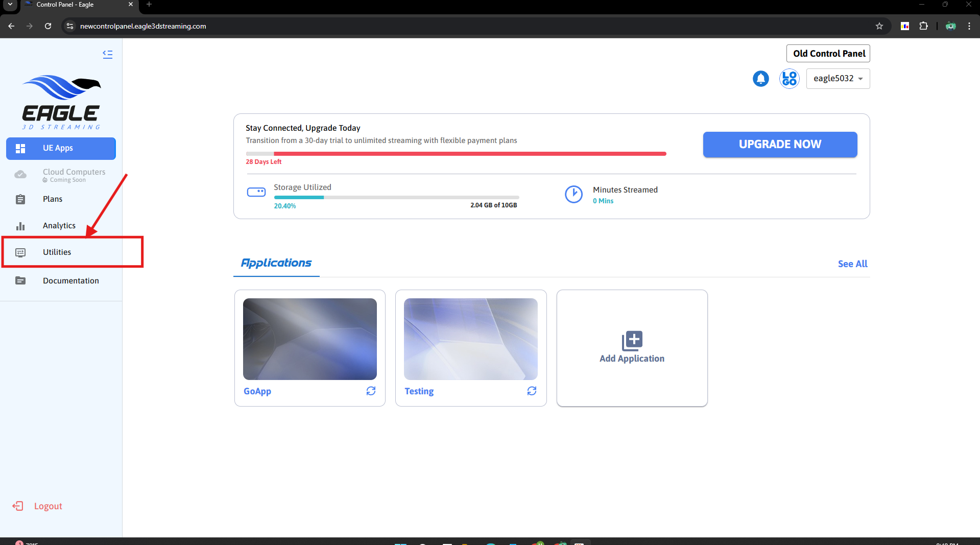Click the notification bell icon

[x=760, y=79]
